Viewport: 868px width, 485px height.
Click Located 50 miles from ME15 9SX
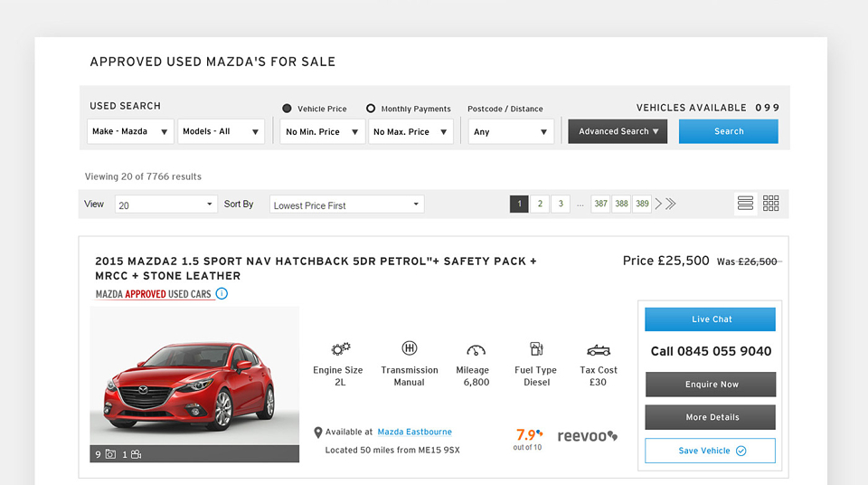392,450
